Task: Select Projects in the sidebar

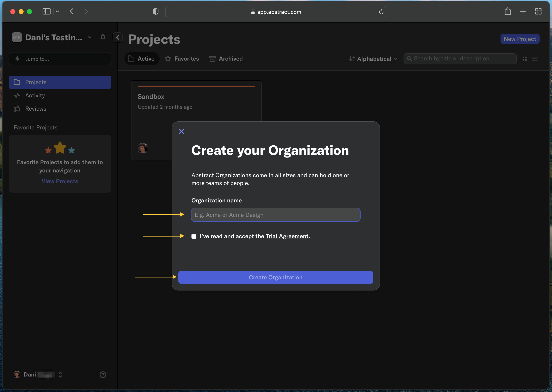Action: click(60, 82)
